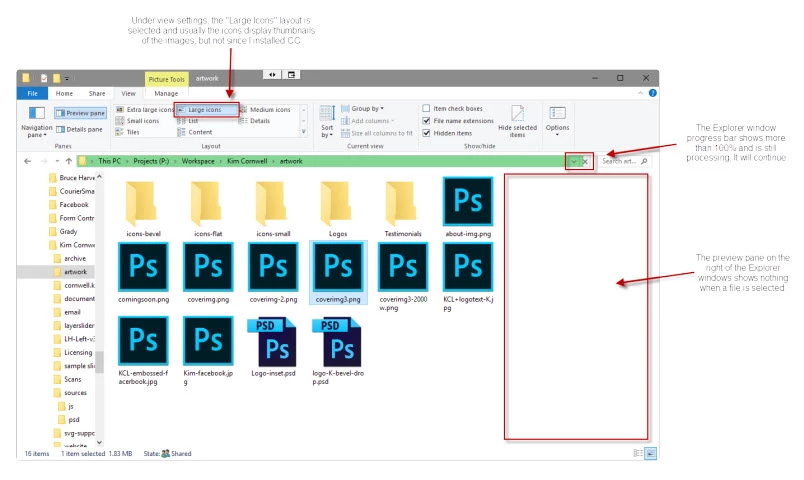Go back with the back arrow

[28, 161]
